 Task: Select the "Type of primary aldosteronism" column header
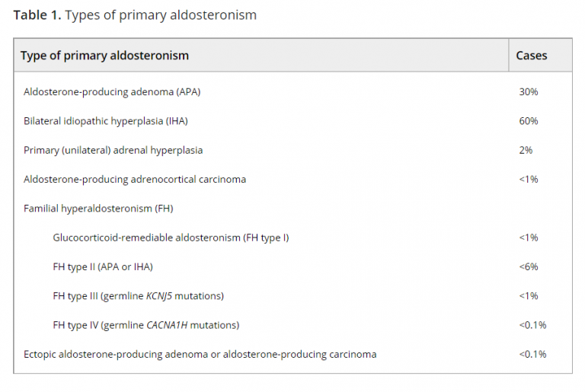click(x=104, y=56)
